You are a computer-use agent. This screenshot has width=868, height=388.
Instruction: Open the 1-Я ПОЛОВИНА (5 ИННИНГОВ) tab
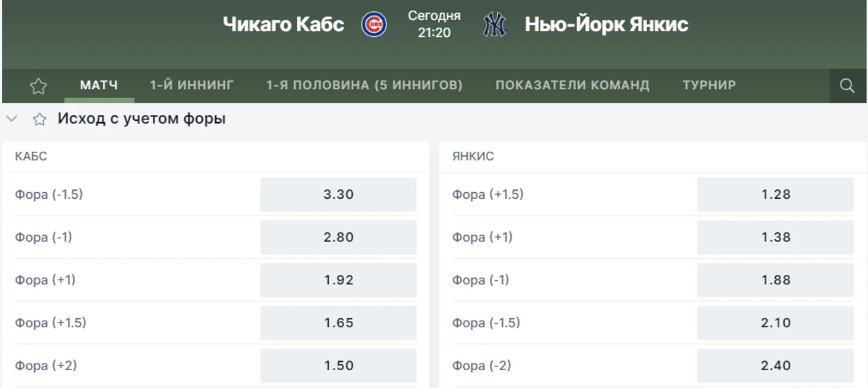pyautogui.click(x=364, y=85)
